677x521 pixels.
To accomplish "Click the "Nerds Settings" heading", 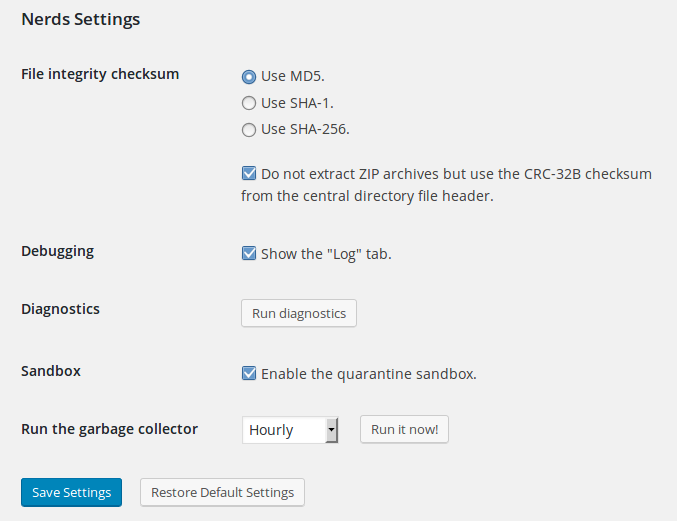I will coord(80,19).
